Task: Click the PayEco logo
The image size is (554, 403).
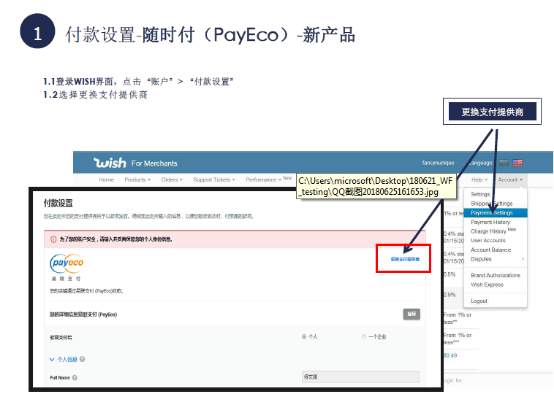Action: click(67, 263)
